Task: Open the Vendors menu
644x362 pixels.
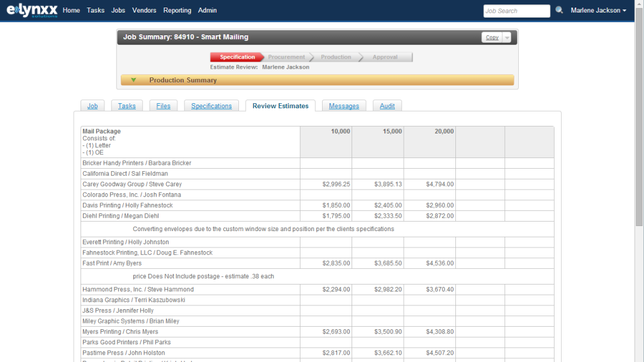Action: click(144, 11)
